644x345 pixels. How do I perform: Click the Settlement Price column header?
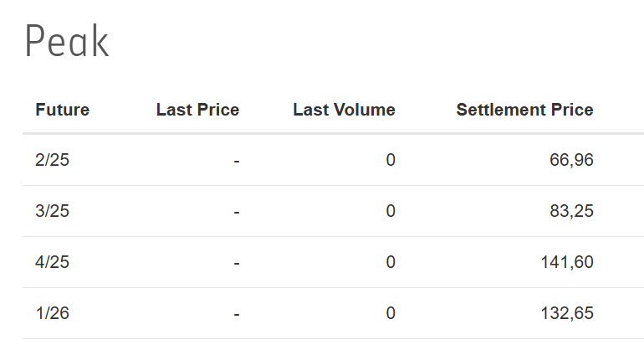(524, 110)
